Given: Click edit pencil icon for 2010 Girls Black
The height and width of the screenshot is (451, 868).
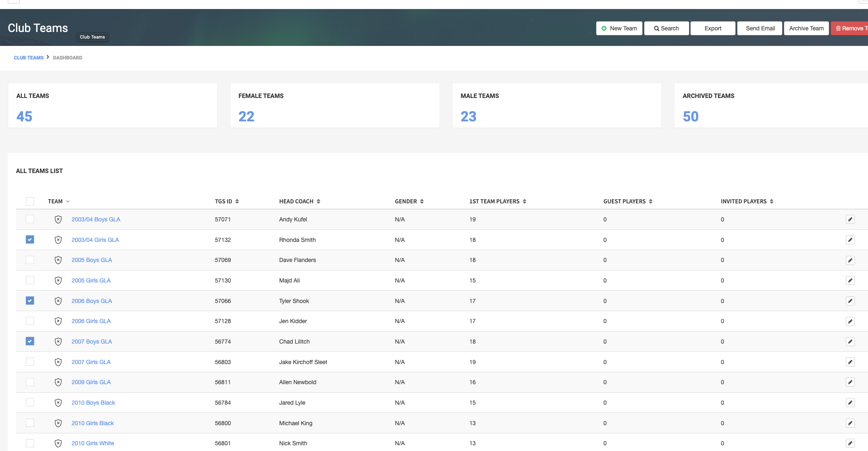Looking at the screenshot, I should pyautogui.click(x=850, y=423).
